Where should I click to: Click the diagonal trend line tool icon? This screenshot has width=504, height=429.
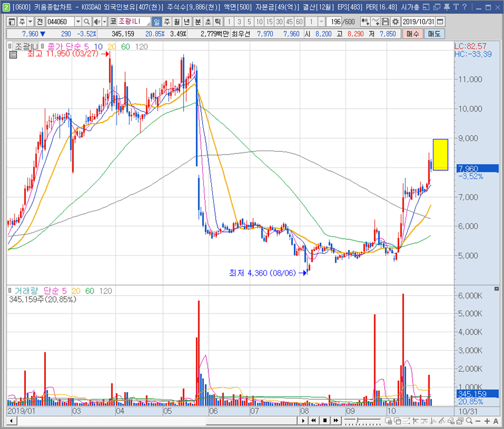442,421
